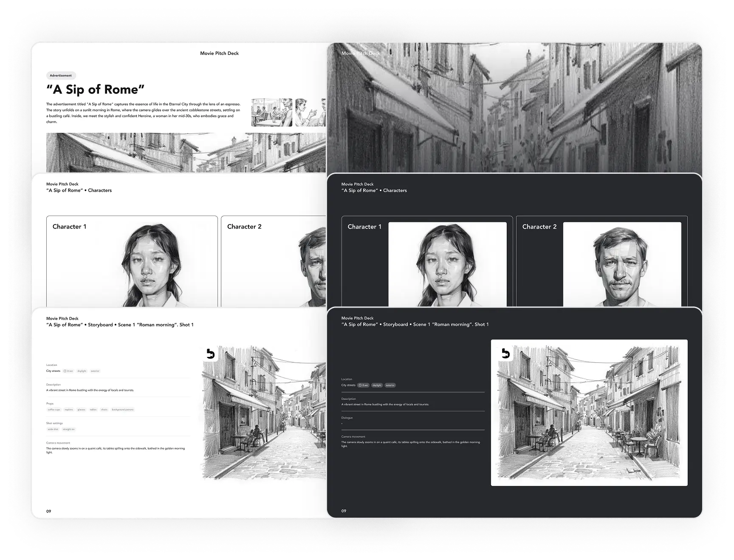Select the 'straight on' shot setting tag

click(x=68, y=429)
